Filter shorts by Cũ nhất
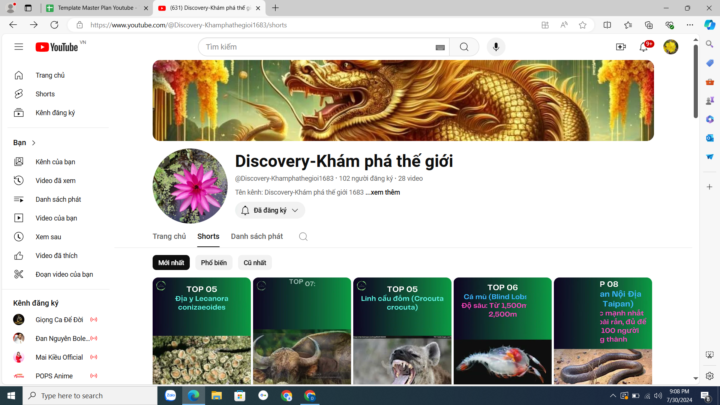This screenshot has height=405, width=720. pos(255,263)
